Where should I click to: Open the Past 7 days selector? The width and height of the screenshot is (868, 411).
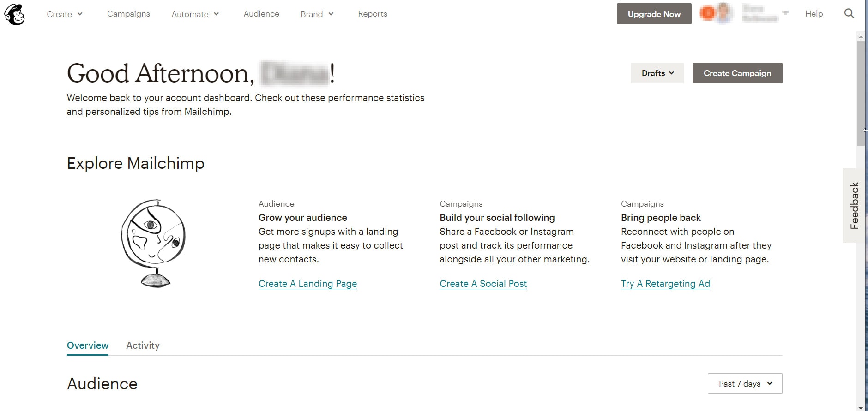745,383
